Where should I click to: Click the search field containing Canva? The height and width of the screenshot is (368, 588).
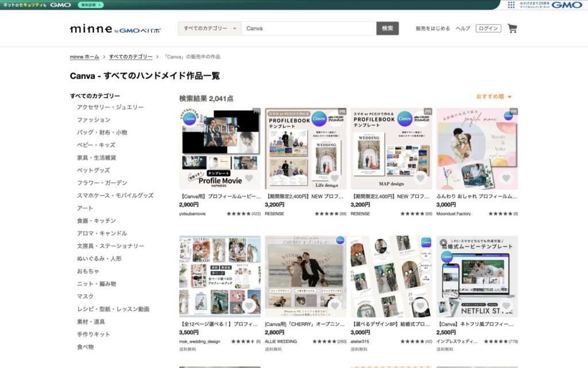tap(308, 28)
